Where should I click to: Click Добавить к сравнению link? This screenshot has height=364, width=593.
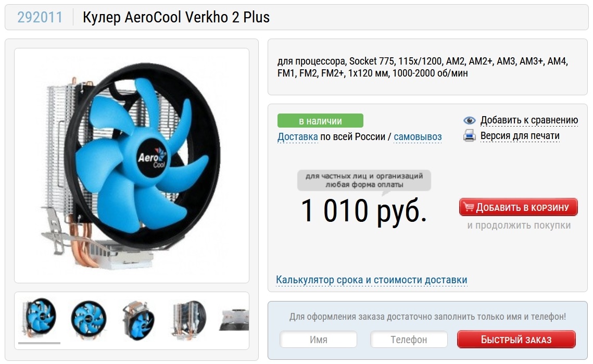(x=529, y=120)
